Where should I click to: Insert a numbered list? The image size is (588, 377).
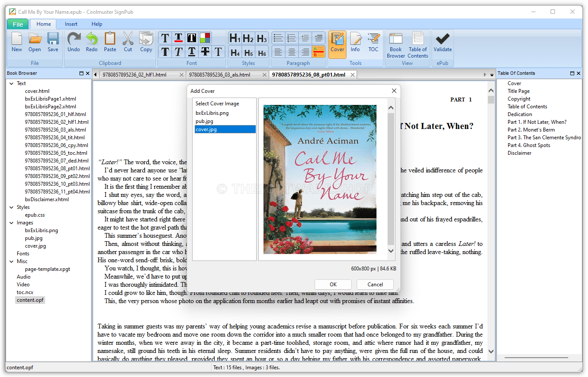[292, 38]
